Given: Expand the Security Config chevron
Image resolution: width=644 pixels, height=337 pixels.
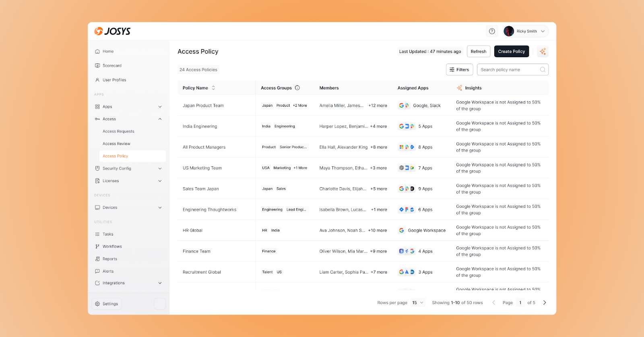Looking at the screenshot, I should tap(160, 168).
